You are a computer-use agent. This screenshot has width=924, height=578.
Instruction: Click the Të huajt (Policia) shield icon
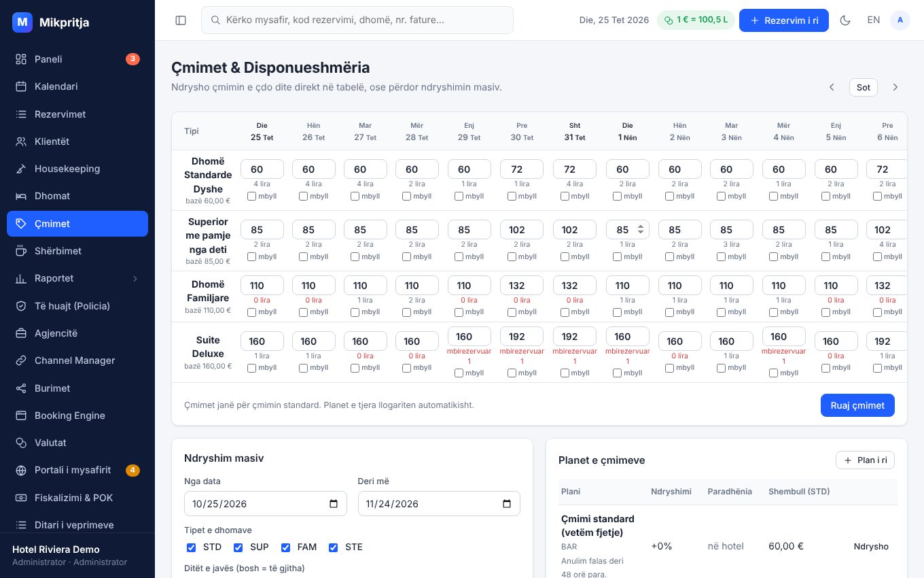[21, 306]
